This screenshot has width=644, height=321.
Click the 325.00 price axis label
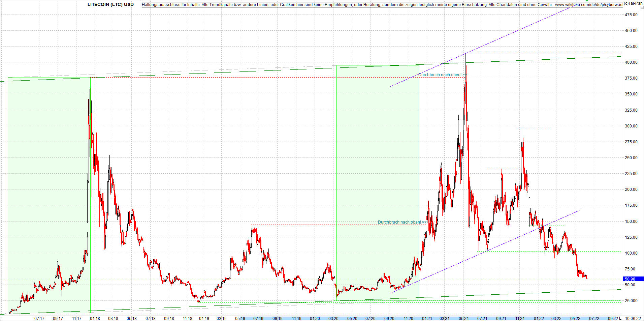coord(631,110)
